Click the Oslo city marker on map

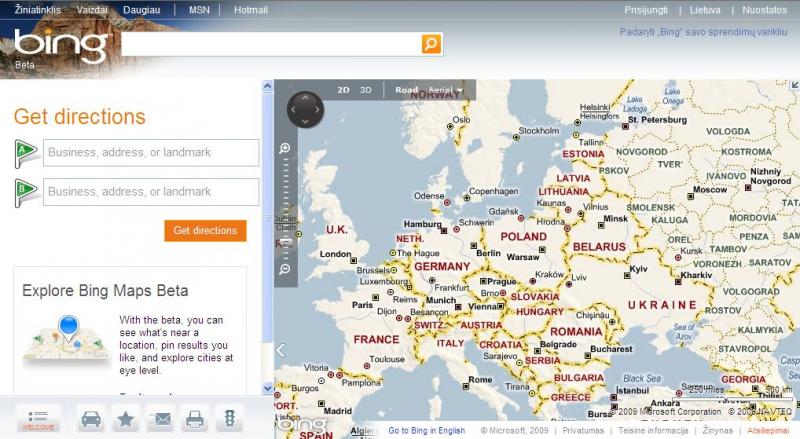450,126
